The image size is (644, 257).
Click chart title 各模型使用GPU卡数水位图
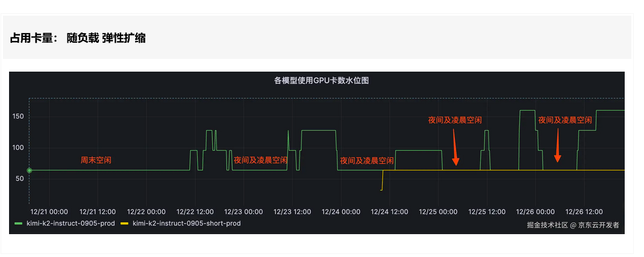pyautogui.click(x=321, y=81)
